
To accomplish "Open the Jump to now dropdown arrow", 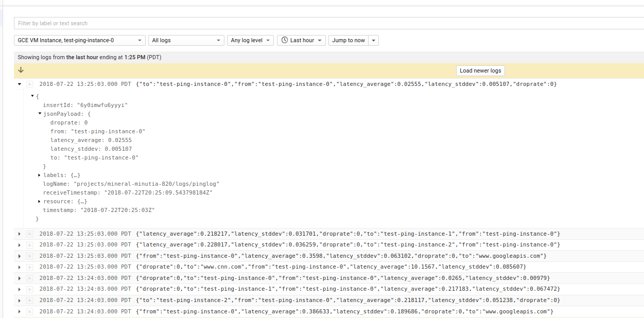I will pyautogui.click(x=374, y=40).
